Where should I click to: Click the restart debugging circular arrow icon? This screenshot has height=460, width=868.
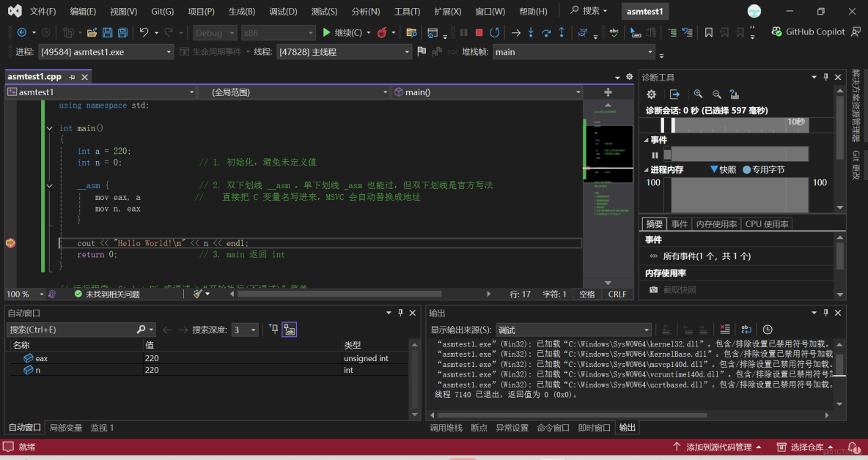coord(496,33)
